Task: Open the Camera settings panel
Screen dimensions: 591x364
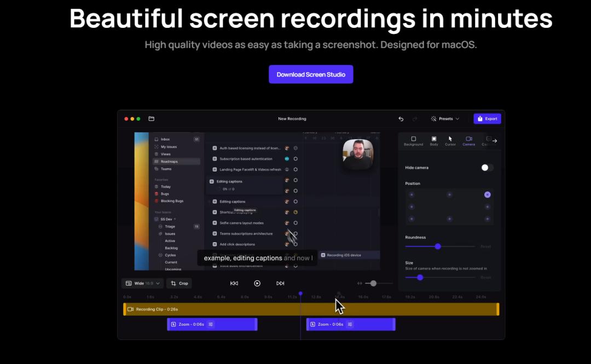Action: point(469,139)
